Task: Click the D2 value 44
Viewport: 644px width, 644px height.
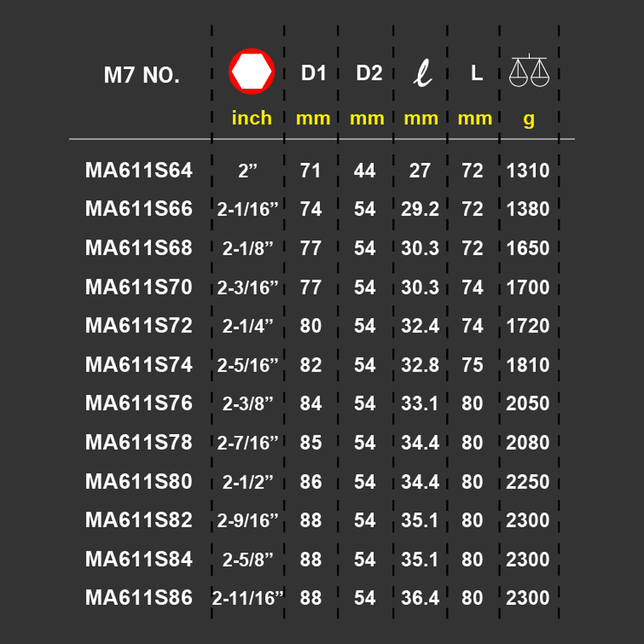Action: click(365, 171)
